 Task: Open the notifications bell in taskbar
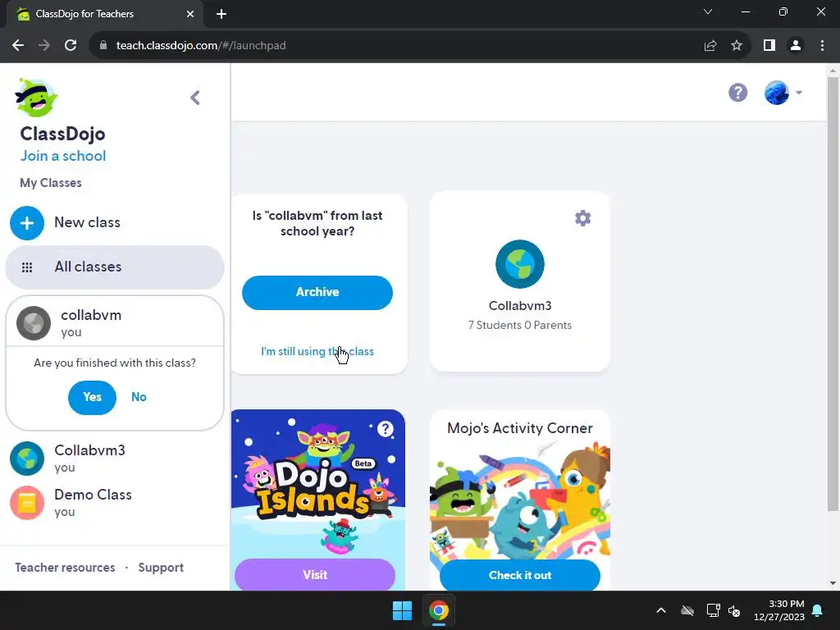pos(818,610)
